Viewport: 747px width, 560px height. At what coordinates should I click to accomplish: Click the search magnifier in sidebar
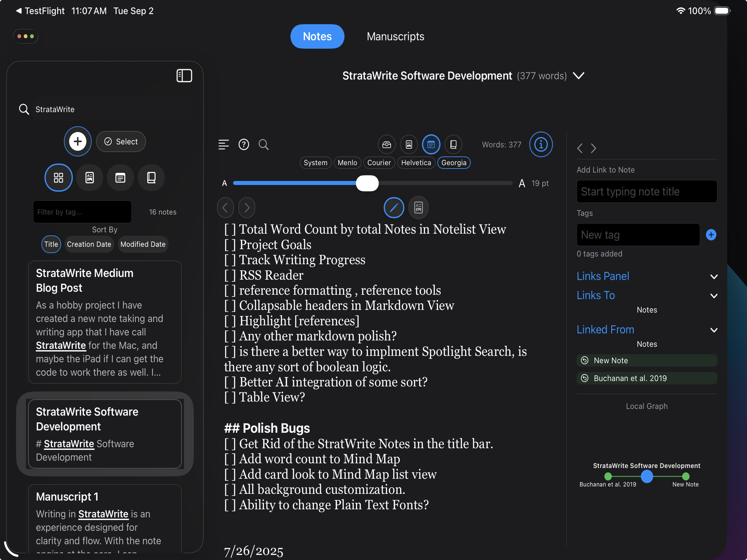click(x=24, y=109)
